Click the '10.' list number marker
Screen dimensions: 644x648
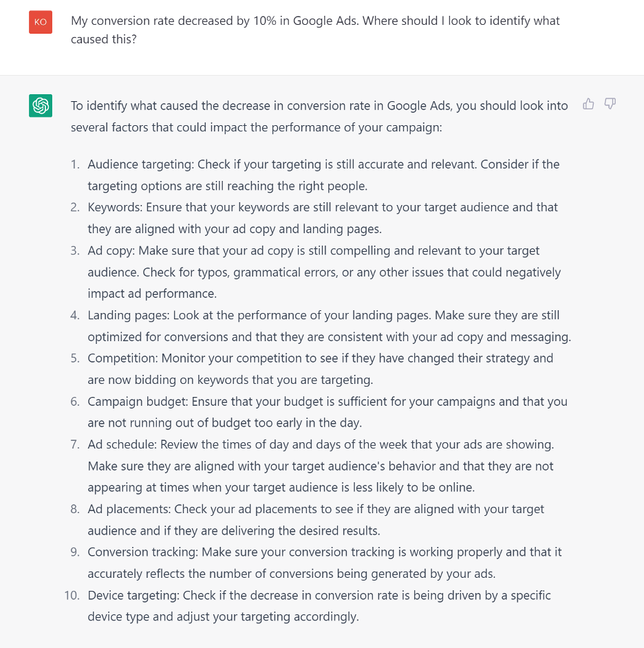[x=72, y=596]
